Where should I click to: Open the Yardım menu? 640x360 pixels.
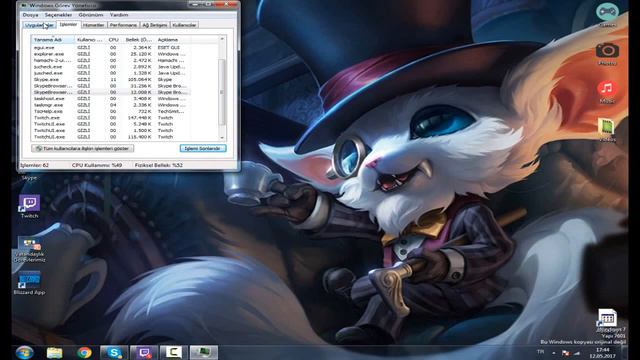pyautogui.click(x=119, y=15)
